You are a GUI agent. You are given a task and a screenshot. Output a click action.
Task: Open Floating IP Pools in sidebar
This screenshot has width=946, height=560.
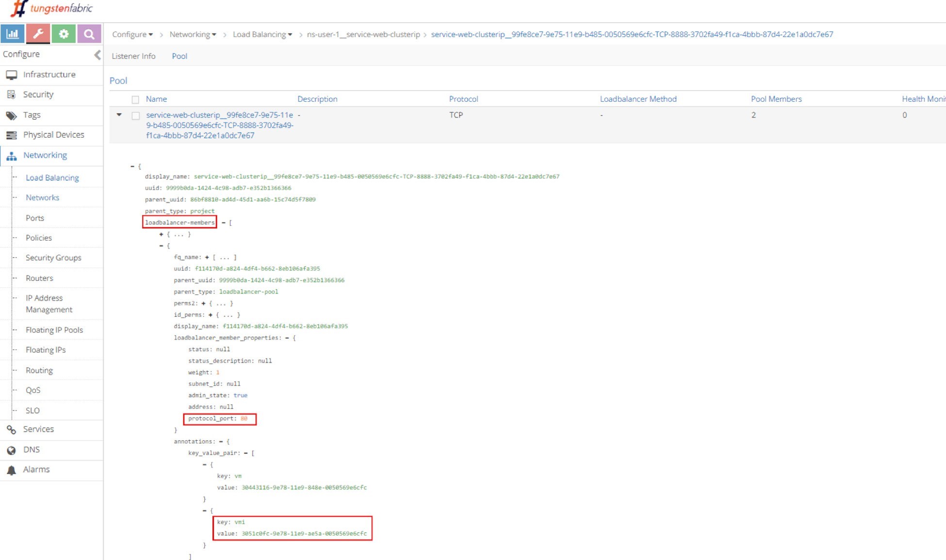coord(54,330)
